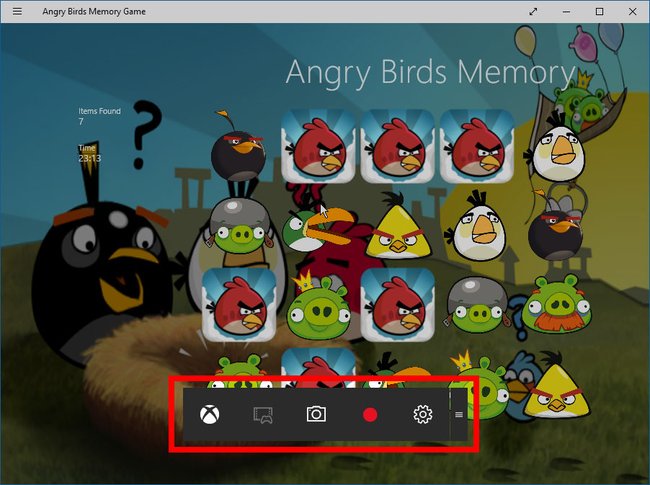Take a screenshot with the camera icon
This screenshot has width=650, height=485.
(316, 414)
